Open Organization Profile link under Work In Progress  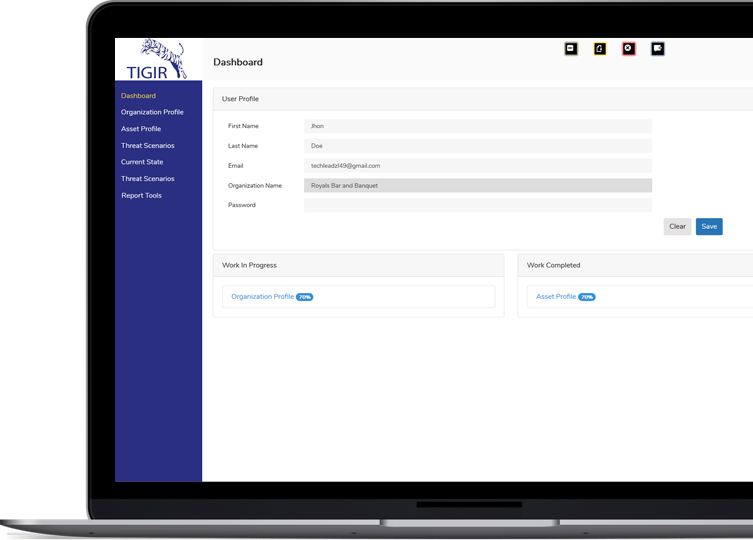pos(262,297)
